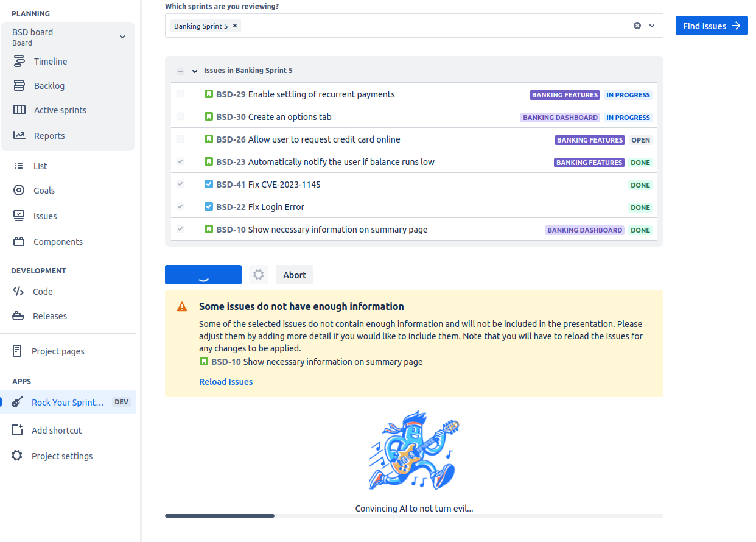This screenshot has height=542, width=756.
Task: Expand the BSD board switcher chevron
Action: 122,37
